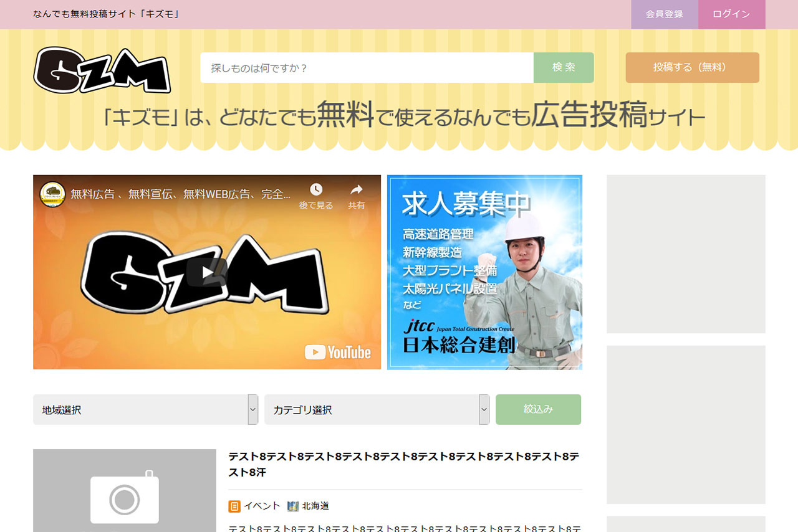Select the 北海道 region label
This screenshot has width=798, height=532.
tap(315, 506)
